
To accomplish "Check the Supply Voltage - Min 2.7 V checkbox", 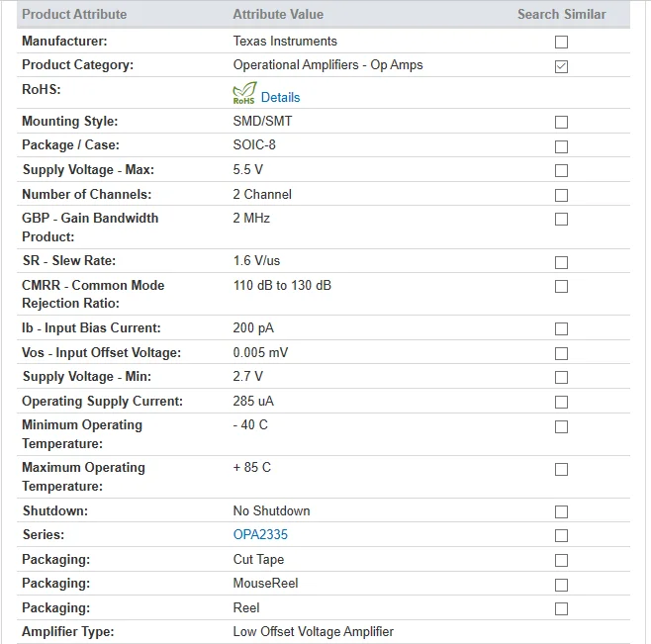I will tap(561, 378).
